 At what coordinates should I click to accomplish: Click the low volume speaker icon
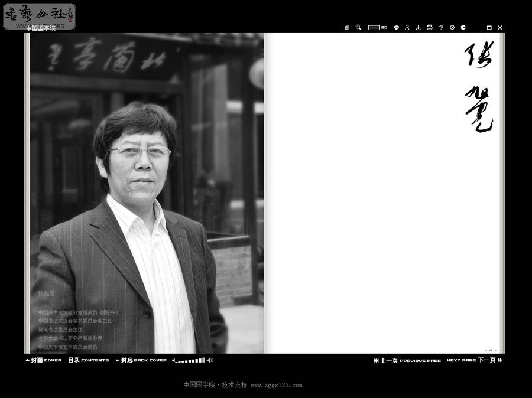[174, 360]
